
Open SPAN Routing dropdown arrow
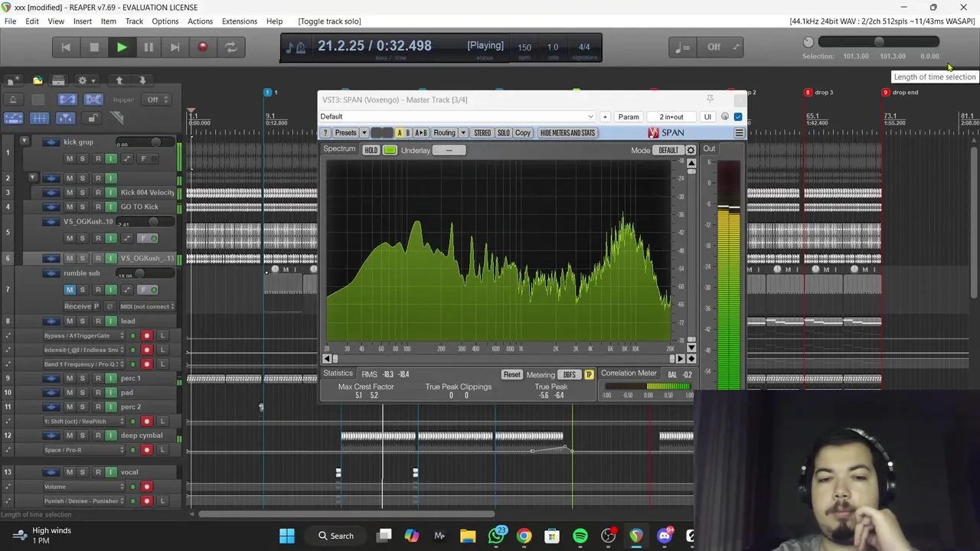click(463, 133)
